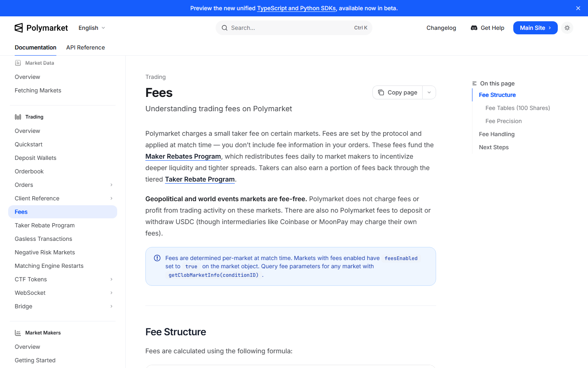Click the On this page list icon
Screen dimensions: 588x368
pyautogui.click(x=474, y=83)
